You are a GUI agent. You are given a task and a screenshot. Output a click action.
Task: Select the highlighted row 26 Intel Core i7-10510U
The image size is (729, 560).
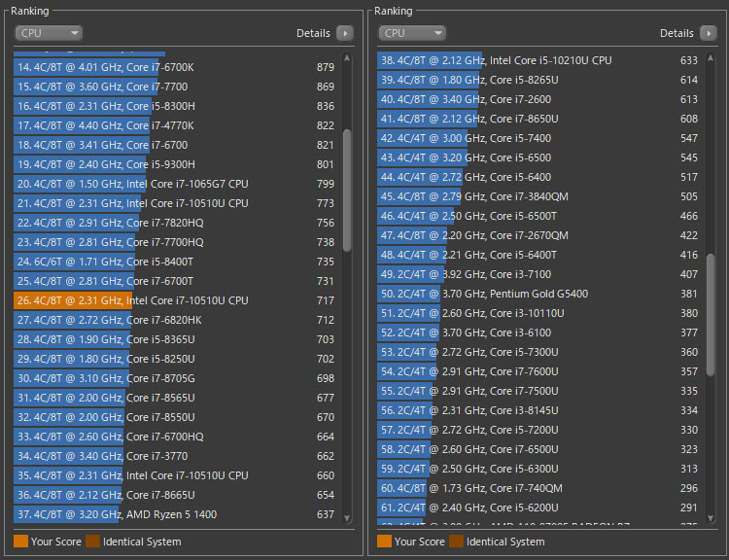[176, 300]
